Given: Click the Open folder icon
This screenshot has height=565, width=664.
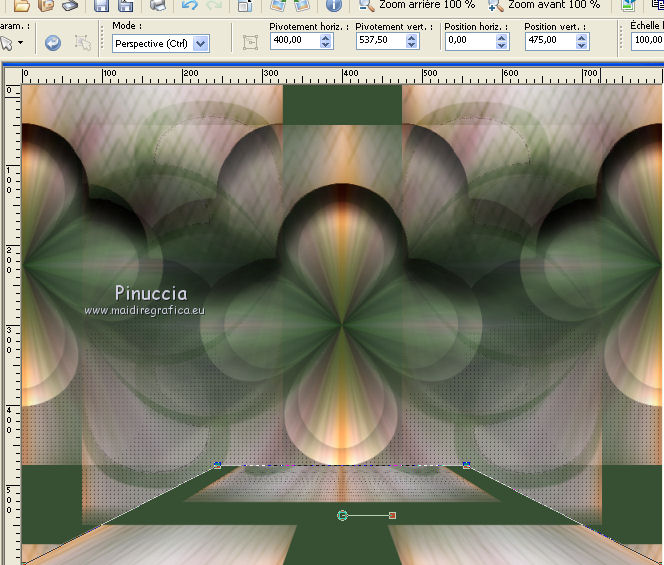Looking at the screenshot, I should pyautogui.click(x=20, y=5).
